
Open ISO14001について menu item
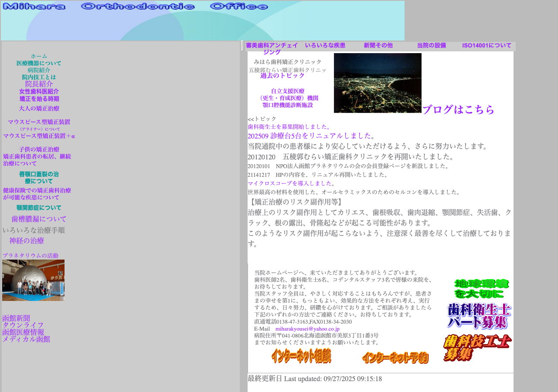(487, 45)
